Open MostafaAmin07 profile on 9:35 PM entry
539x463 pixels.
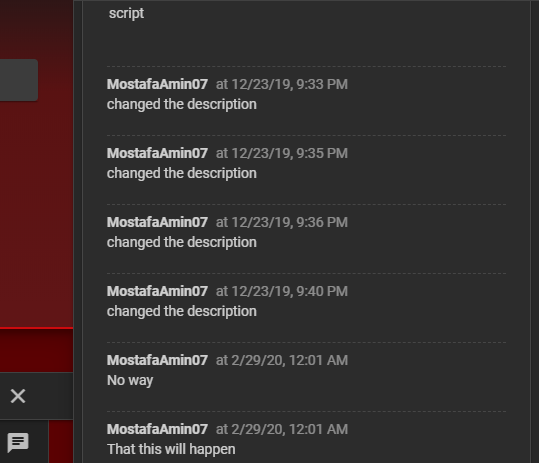tap(157, 153)
